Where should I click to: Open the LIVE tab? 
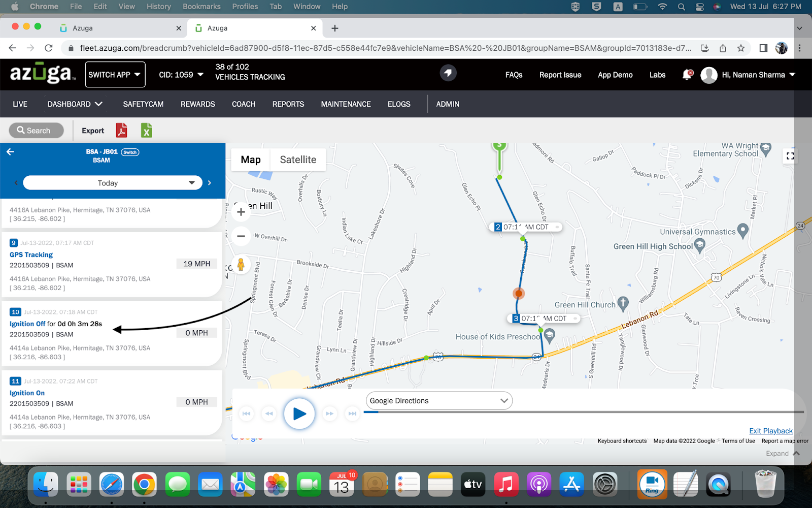(x=20, y=104)
